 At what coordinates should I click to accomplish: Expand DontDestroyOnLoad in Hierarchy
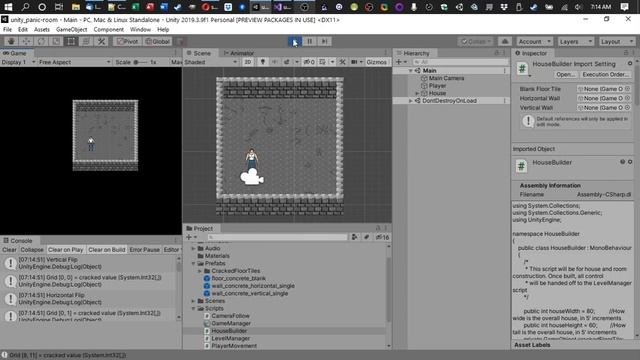tap(411, 101)
